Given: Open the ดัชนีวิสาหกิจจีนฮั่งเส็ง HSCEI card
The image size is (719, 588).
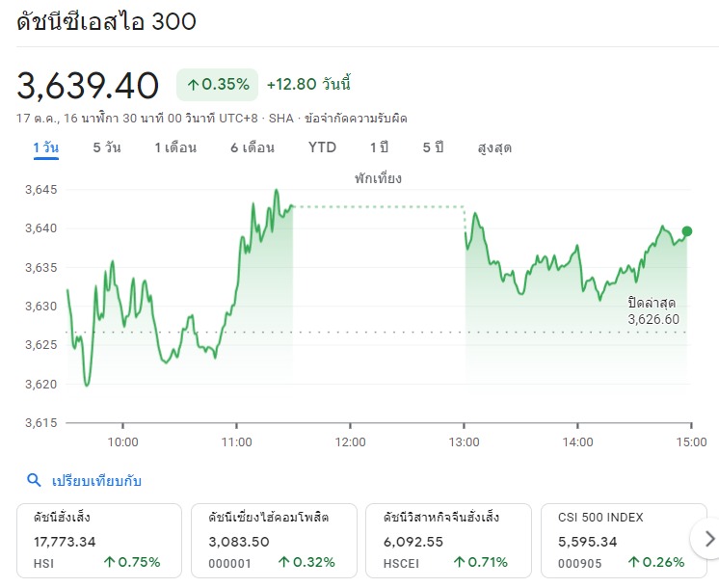Looking at the screenshot, I should point(448,541).
